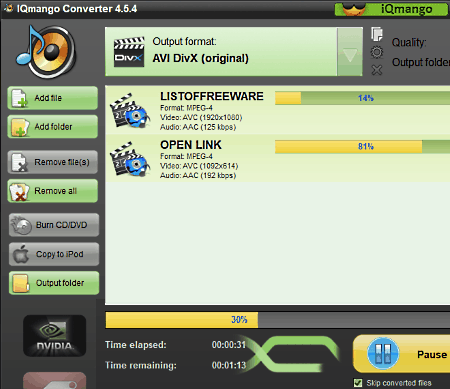Click the music note speaker logo icon
The image size is (450, 389).
click(47, 52)
